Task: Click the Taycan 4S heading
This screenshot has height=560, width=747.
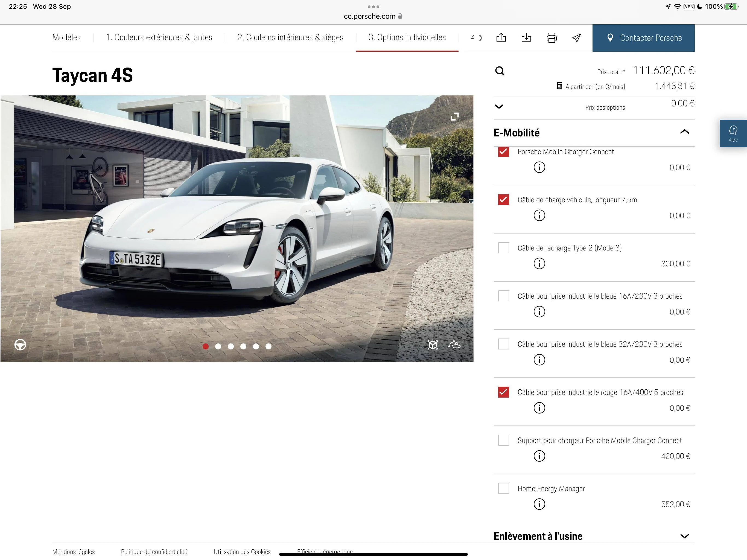Action: click(x=92, y=75)
